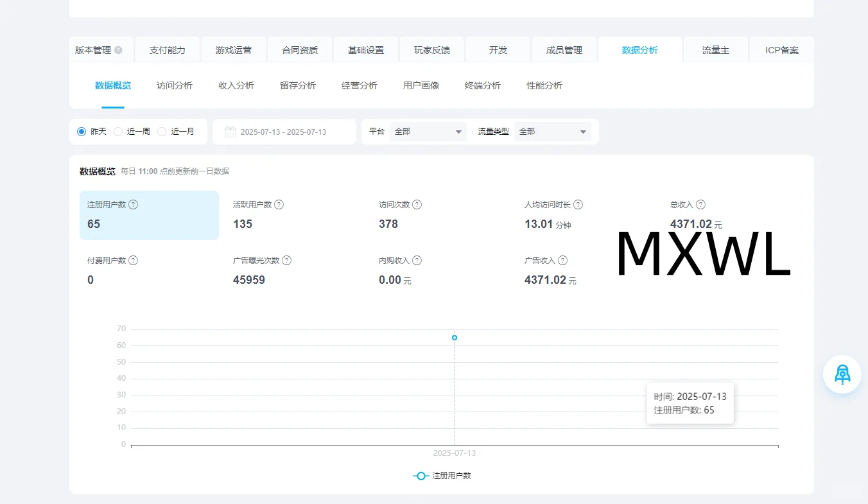This screenshot has height=504, width=868.
Task: Toggle the 注册用户数 legend marker under the chart
Action: [x=421, y=476]
